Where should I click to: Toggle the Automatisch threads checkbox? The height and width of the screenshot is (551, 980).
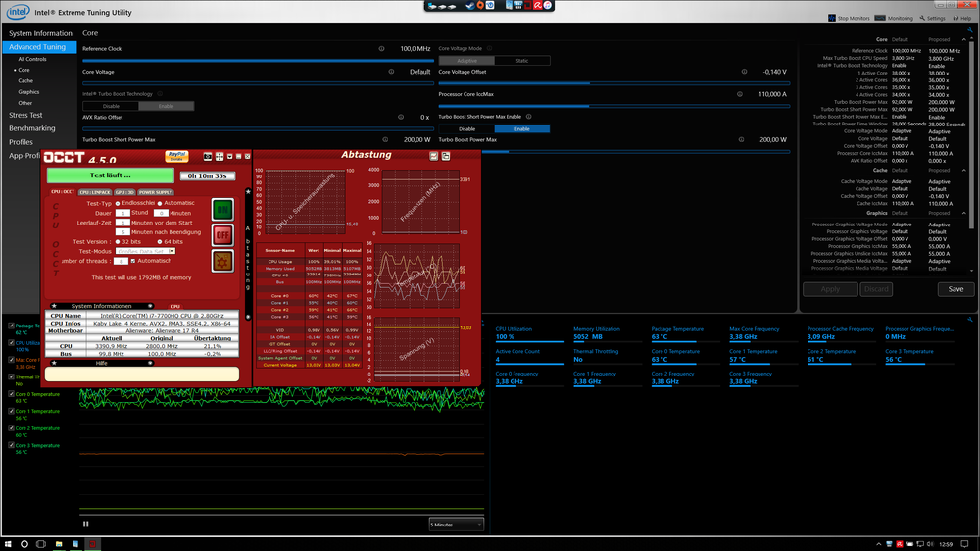(x=134, y=261)
